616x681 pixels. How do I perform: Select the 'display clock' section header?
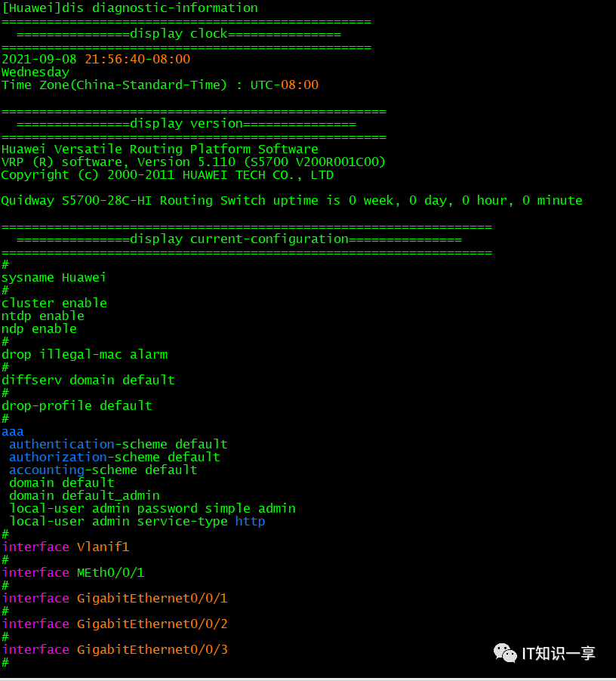click(179, 34)
